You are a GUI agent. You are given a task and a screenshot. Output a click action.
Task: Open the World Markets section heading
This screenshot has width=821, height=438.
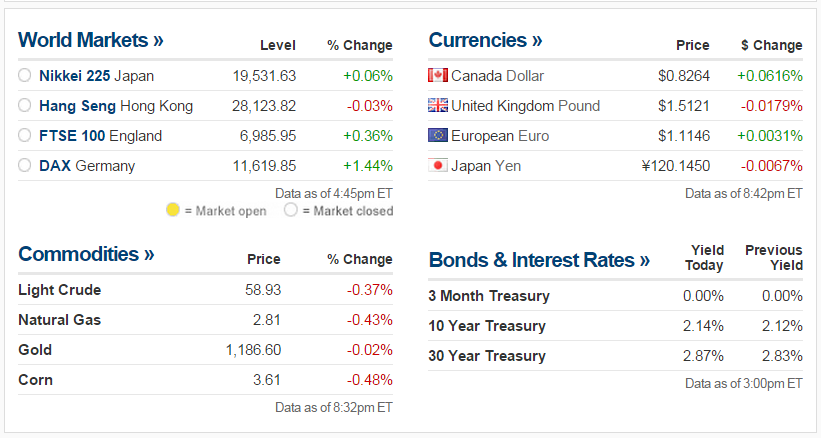[x=91, y=41]
